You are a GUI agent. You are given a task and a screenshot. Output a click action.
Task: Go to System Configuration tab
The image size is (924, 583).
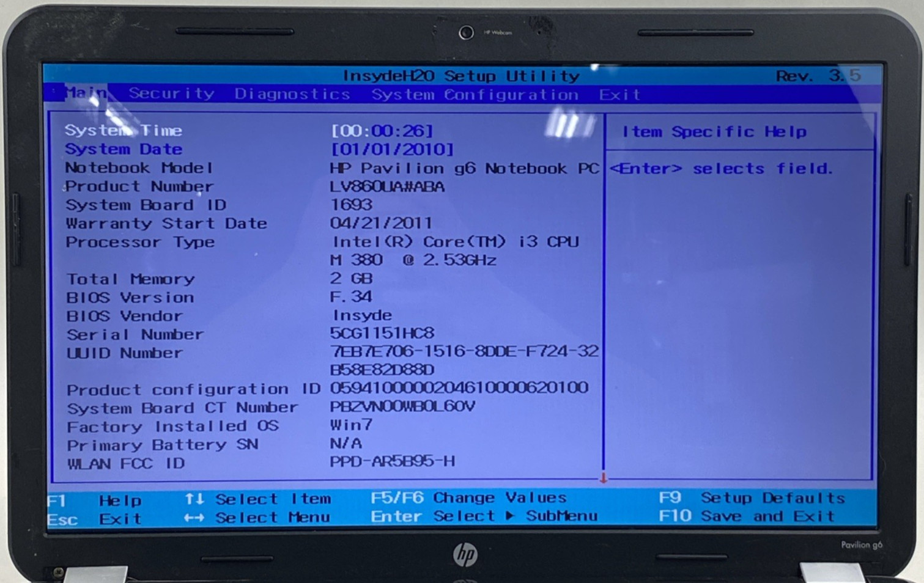(x=475, y=95)
